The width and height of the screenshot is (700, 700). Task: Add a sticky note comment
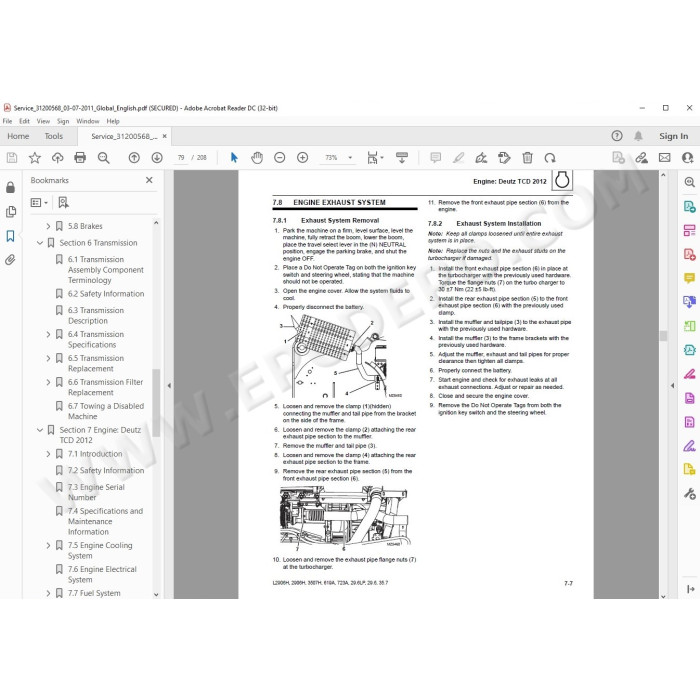tap(435, 158)
